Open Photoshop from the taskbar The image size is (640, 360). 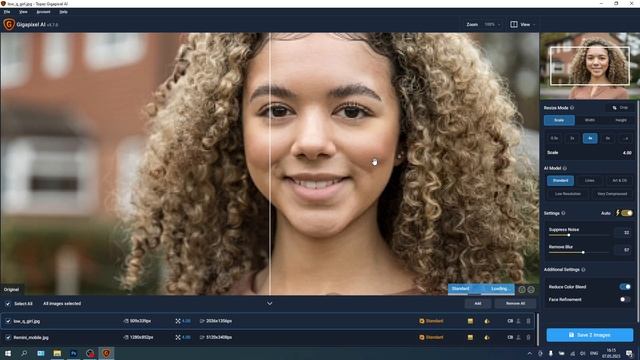pos(73,353)
